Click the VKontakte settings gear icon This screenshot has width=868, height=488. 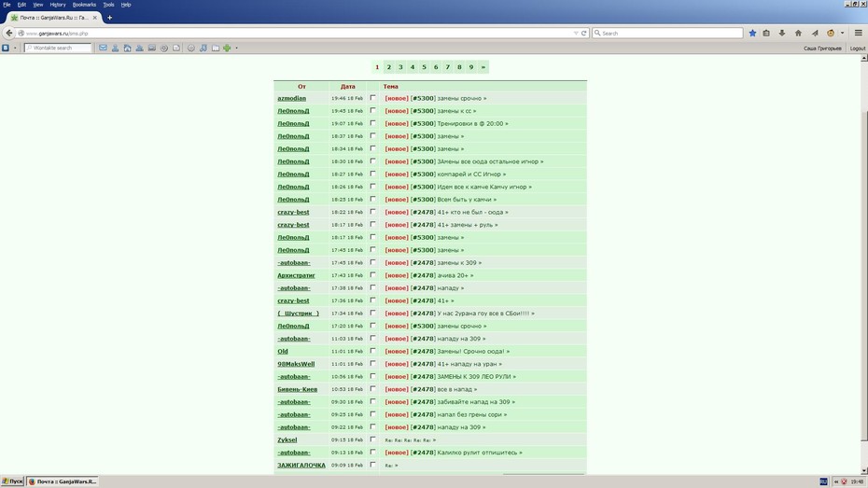191,49
